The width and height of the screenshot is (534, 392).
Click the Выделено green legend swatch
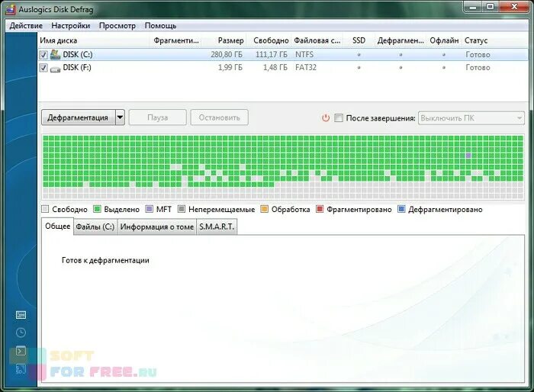click(x=97, y=209)
